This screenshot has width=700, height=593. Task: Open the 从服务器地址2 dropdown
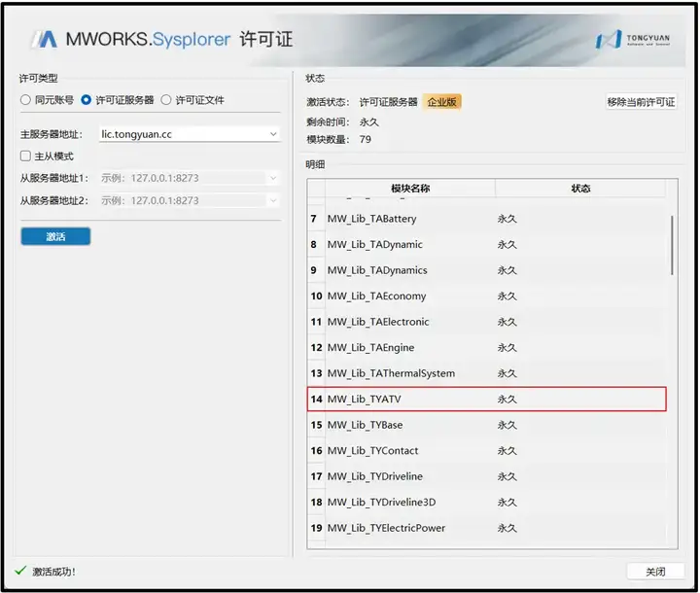pos(273,200)
